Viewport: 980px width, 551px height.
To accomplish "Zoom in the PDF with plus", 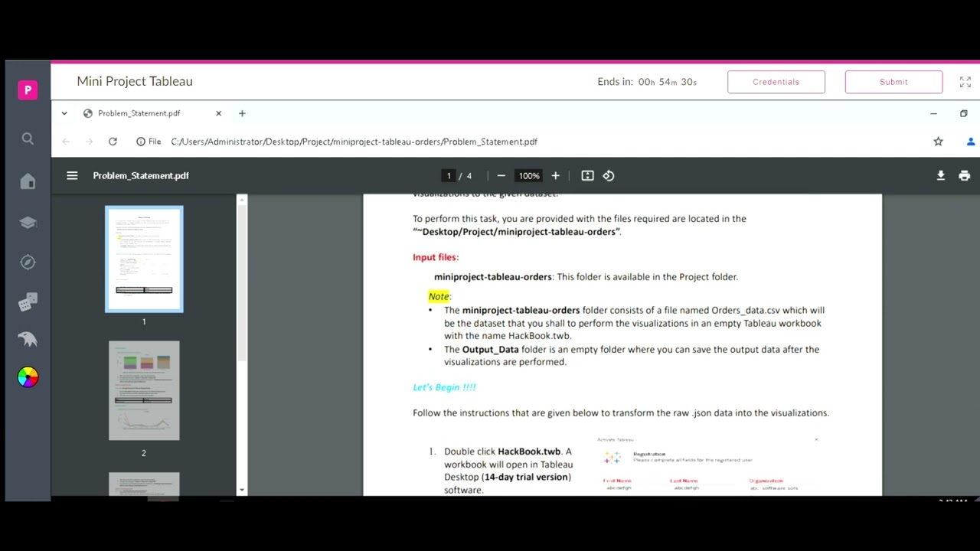I will tap(556, 176).
